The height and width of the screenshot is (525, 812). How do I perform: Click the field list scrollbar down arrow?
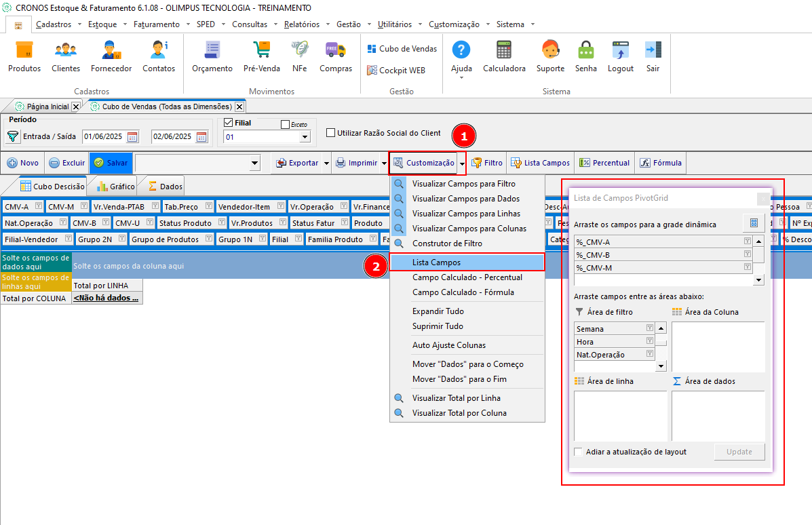758,279
